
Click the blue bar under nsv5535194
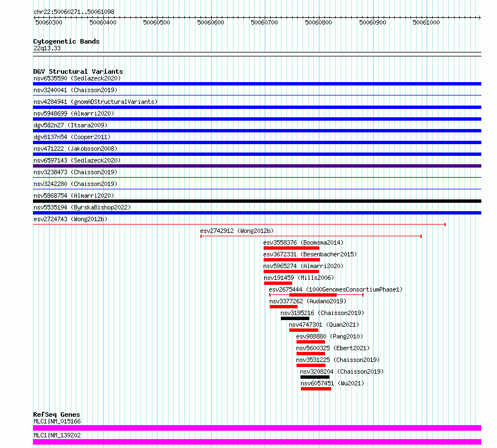coord(257,213)
